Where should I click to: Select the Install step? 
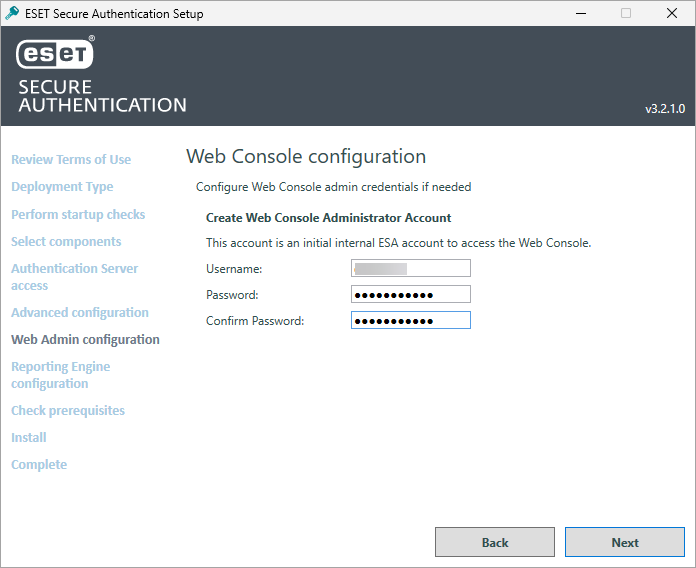[29, 438]
